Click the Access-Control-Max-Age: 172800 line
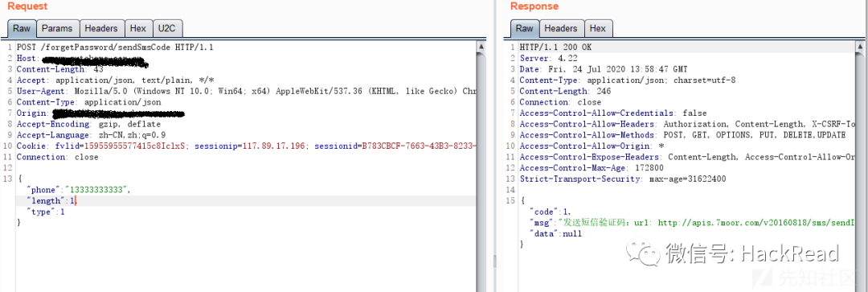The height and width of the screenshot is (292, 868). coord(592,168)
